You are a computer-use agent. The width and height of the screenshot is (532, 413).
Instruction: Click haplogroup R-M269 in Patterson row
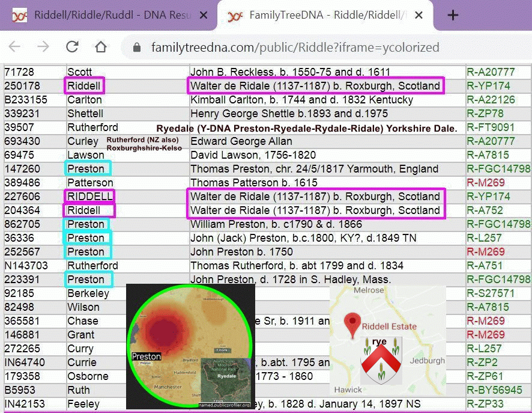click(486, 183)
